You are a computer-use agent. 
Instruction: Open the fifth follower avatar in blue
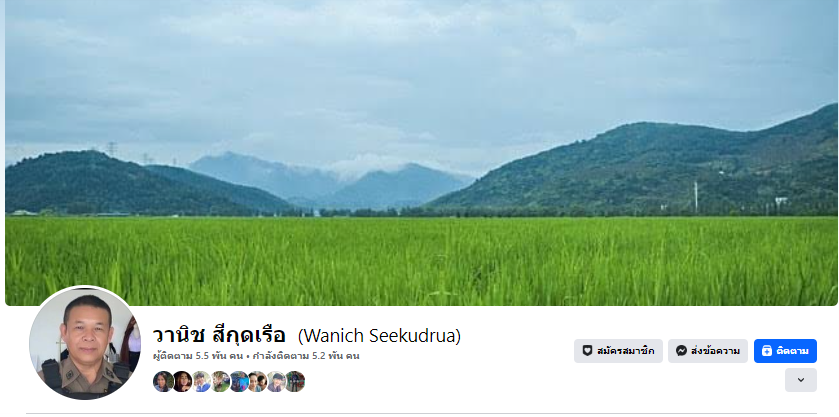point(239,381)
